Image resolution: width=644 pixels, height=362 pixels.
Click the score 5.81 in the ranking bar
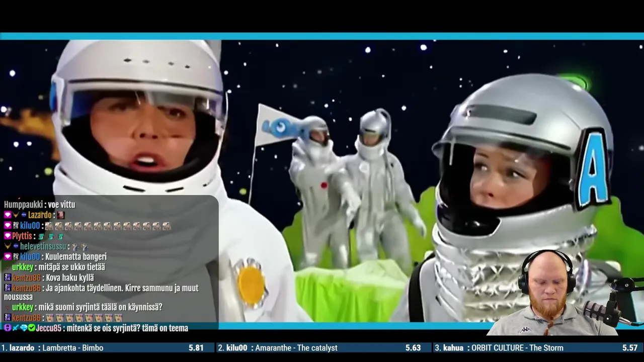coord(196,348)
